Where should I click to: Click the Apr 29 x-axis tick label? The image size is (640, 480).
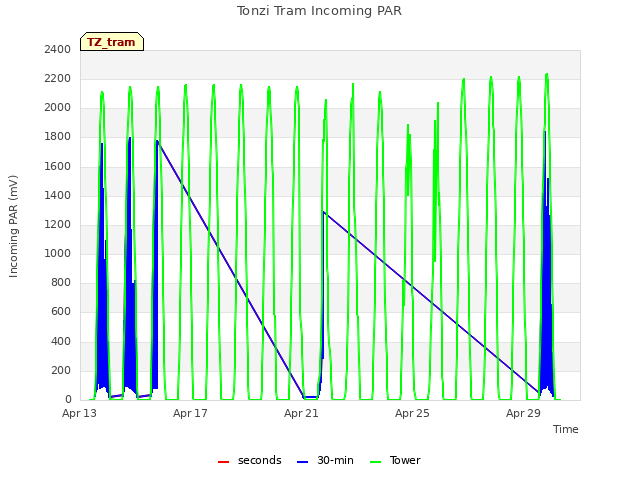point(523,413)
